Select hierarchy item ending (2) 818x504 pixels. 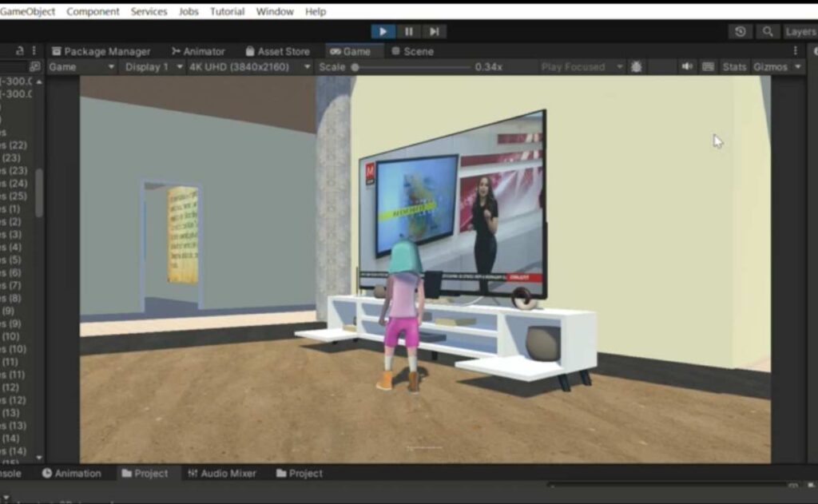11,222
